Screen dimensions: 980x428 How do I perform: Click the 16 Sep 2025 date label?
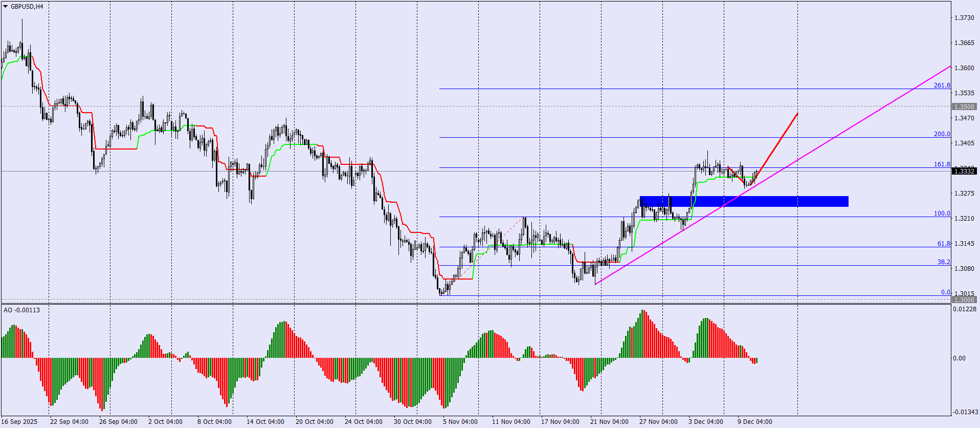19,422
